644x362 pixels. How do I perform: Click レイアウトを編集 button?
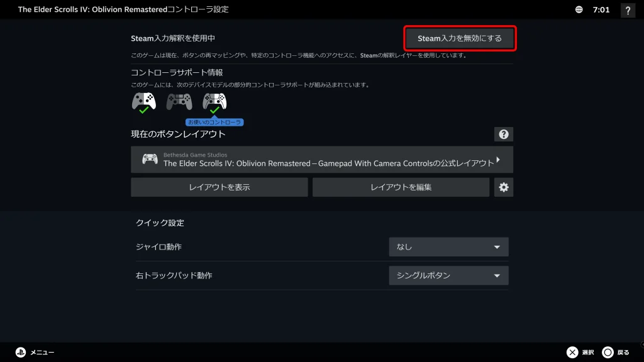tap(401, 187)
